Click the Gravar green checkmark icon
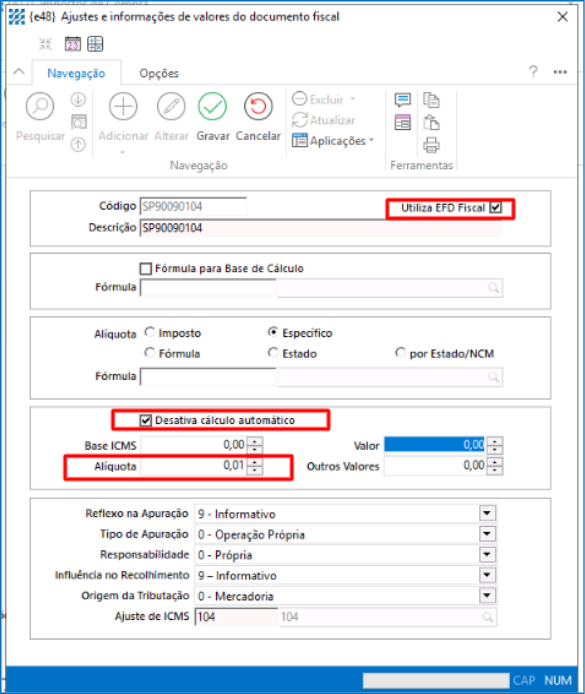The width and height of the screenshot is (585, 694). coord(212,107)
